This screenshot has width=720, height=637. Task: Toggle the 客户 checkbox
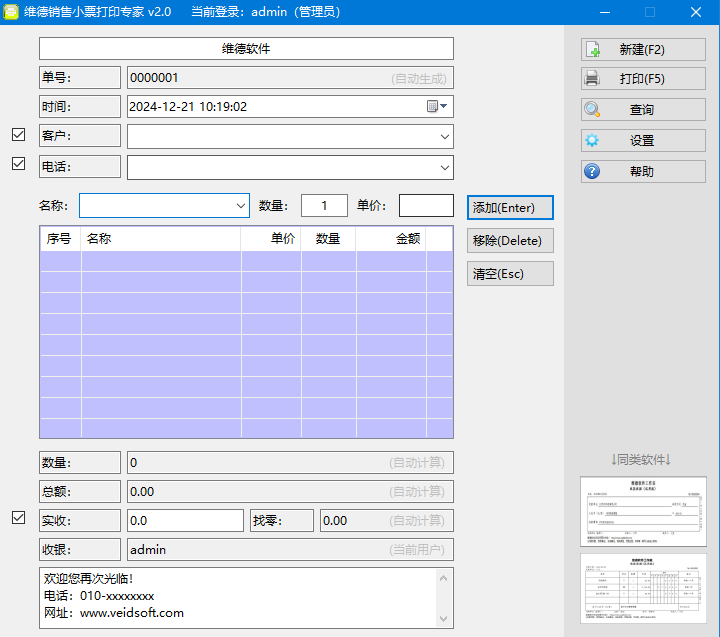click(x=18, y=134)
